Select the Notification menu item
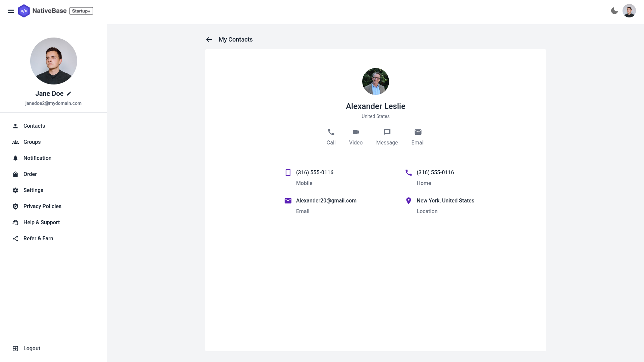Image resolution: width=644 pixels, height=362 pixels. pos(37,158)
